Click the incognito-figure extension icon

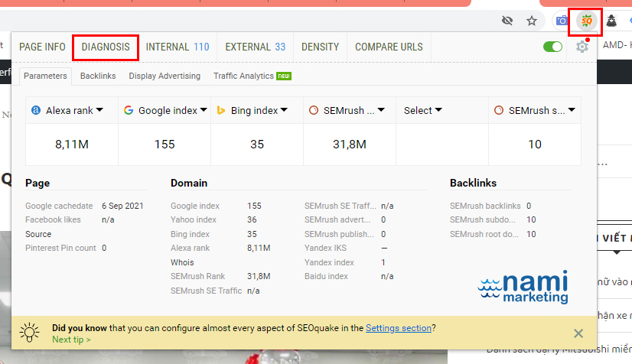click(611, 21)
